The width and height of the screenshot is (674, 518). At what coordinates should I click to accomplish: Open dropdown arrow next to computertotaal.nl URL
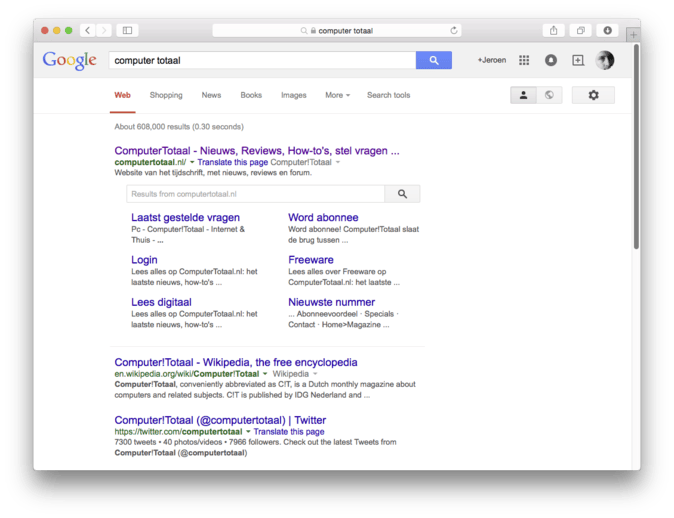(x=192, y=162)
